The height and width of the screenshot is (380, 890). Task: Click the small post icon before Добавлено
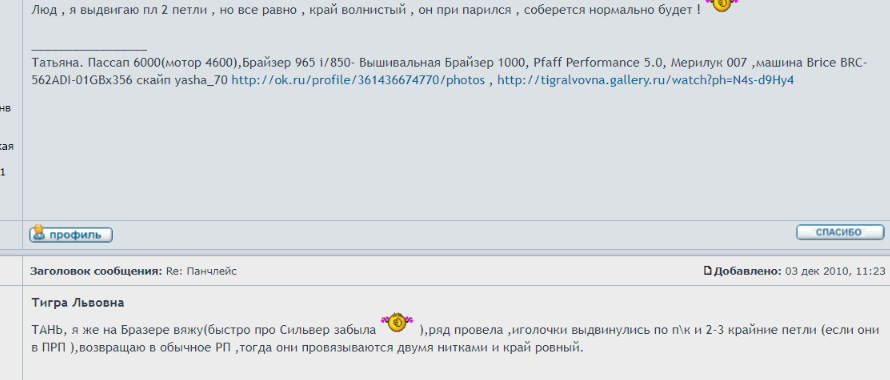coord(707,271)
